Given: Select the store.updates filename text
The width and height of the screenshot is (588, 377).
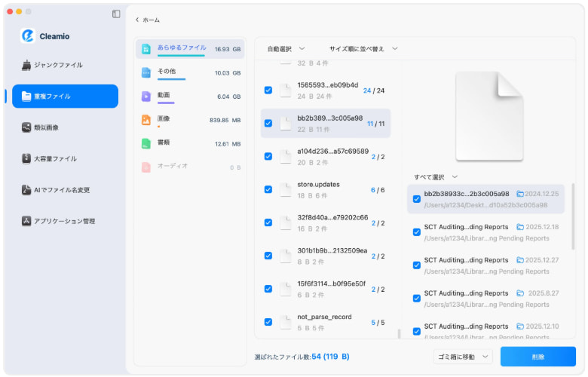Looking at the screenshot, I should 318,185.
